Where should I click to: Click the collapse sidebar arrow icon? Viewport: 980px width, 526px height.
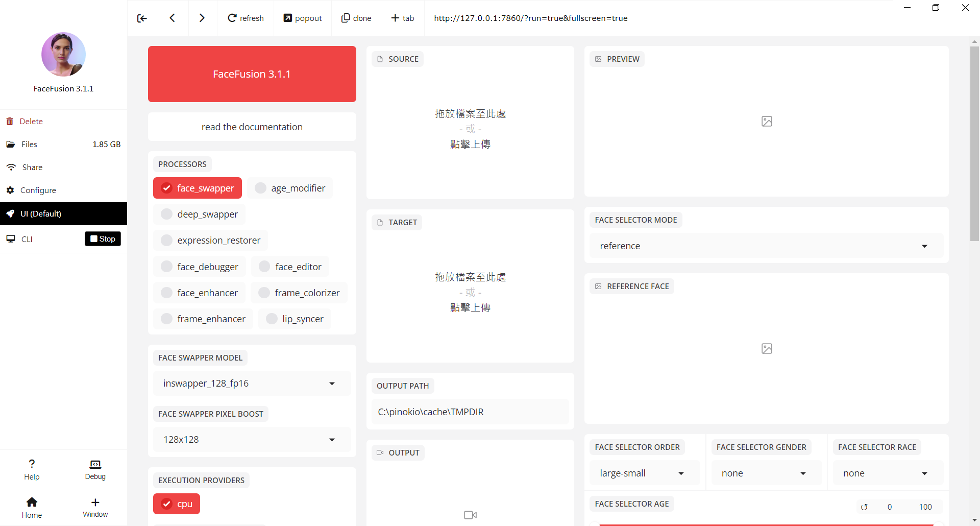(x=142, y=18)
